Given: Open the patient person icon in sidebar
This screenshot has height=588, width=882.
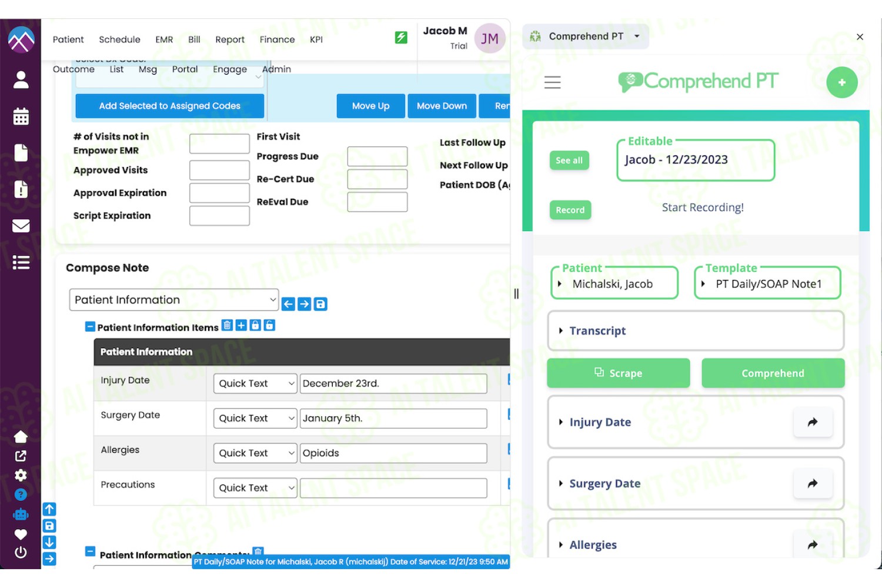Looking at the screenshot, I should [21, 79].
